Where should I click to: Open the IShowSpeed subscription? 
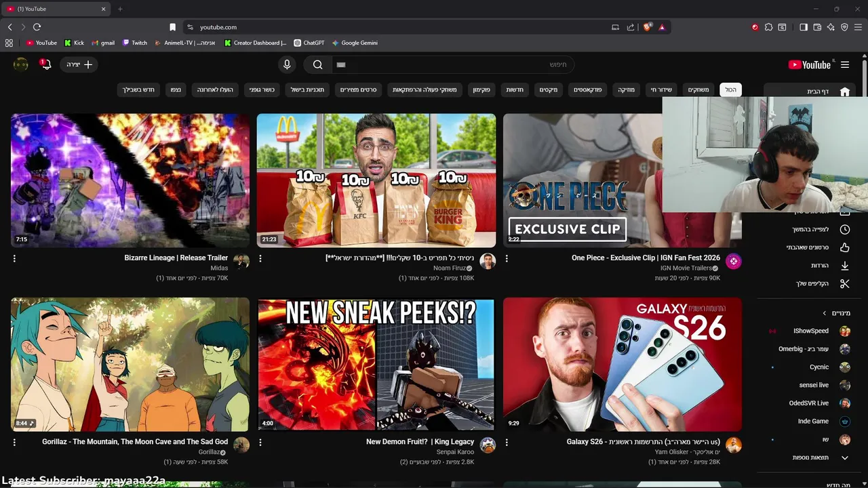(x=810, y=331)
